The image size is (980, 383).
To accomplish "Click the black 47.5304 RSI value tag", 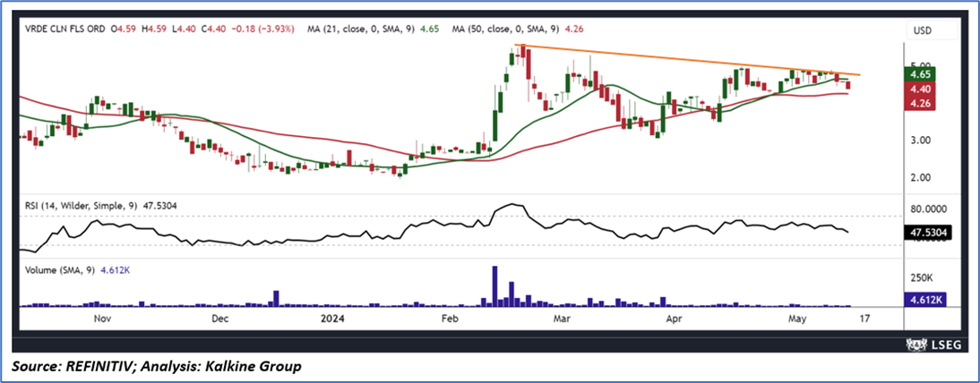I will (x=928, y=233).
